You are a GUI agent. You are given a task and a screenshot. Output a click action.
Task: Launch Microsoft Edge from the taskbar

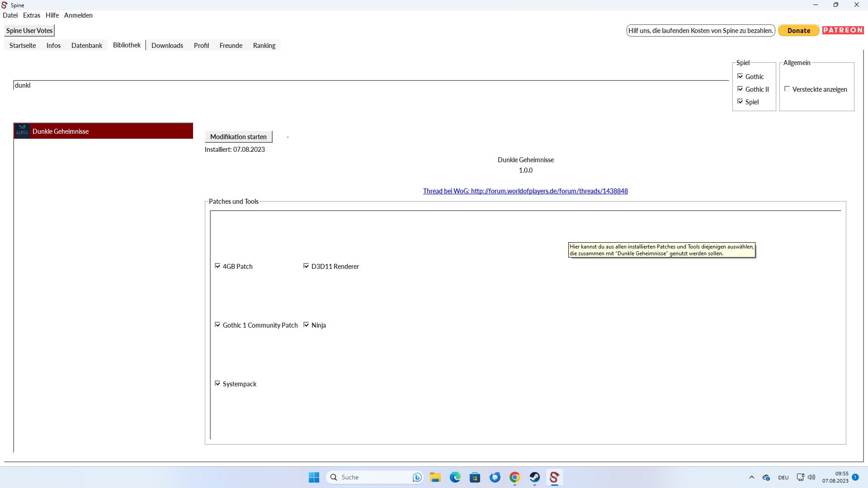[455, 477]
